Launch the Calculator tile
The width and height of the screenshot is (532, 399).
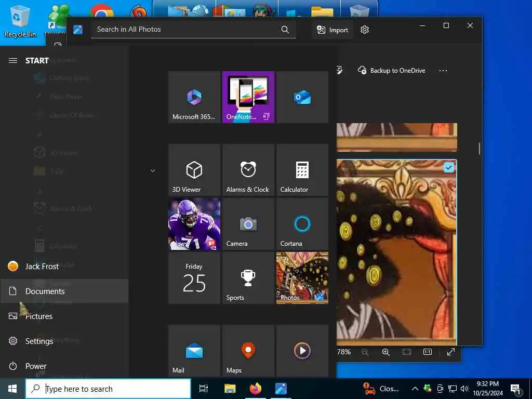[x=302, y=170]
